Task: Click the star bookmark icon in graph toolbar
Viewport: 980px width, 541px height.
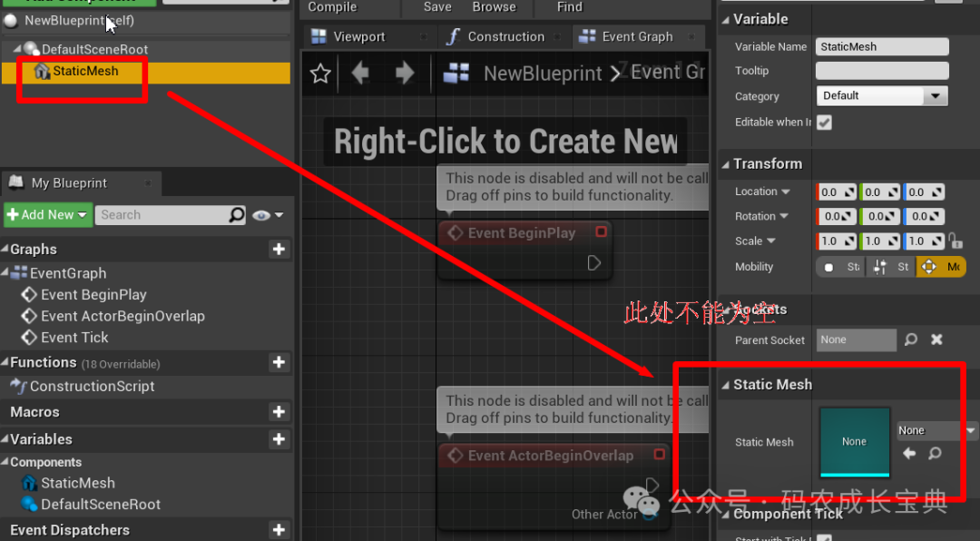Action: [319, 74]
